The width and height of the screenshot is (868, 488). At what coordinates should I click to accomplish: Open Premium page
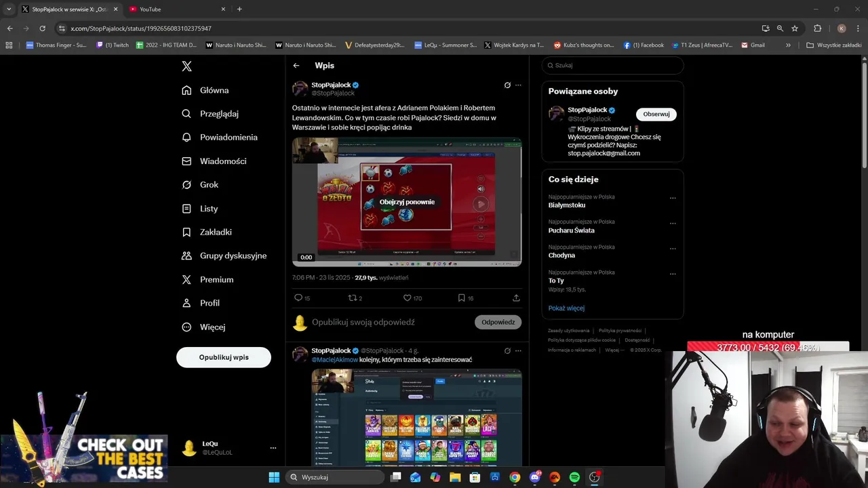(208, 280)
